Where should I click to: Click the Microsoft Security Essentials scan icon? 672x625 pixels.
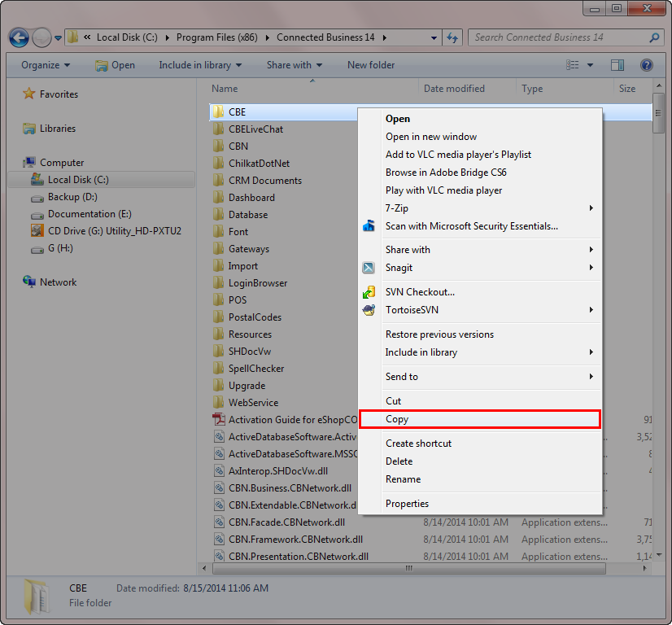coord(369,226)
